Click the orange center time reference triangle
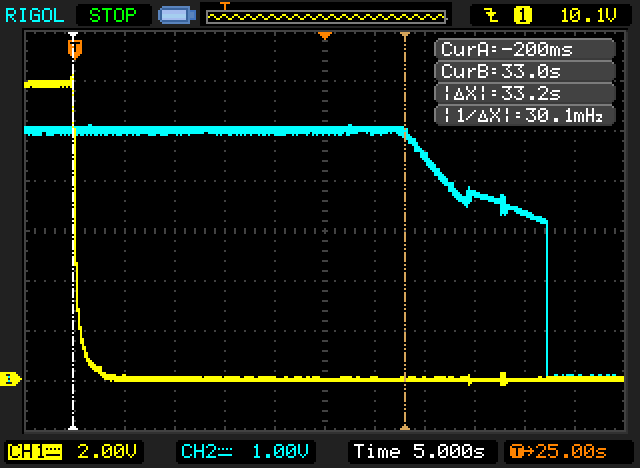This screenshot has width=640, height=468. 325,36
